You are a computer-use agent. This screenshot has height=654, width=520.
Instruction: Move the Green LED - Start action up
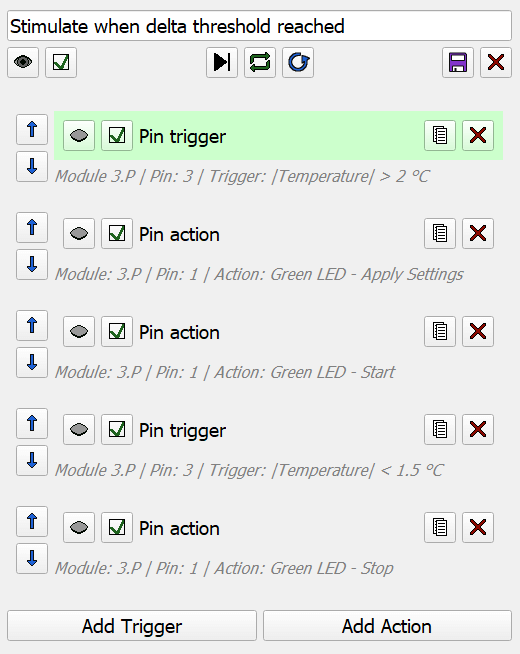(32, 325)
